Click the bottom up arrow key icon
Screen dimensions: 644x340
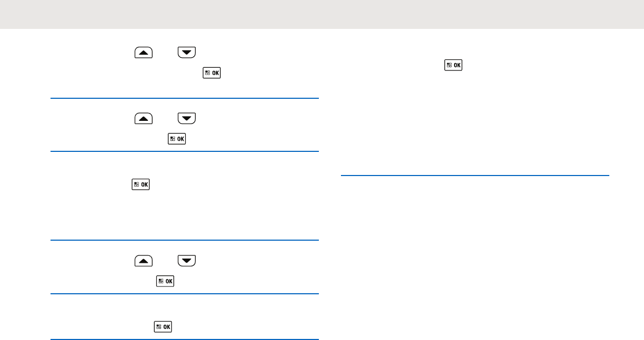tap(144, 261)
